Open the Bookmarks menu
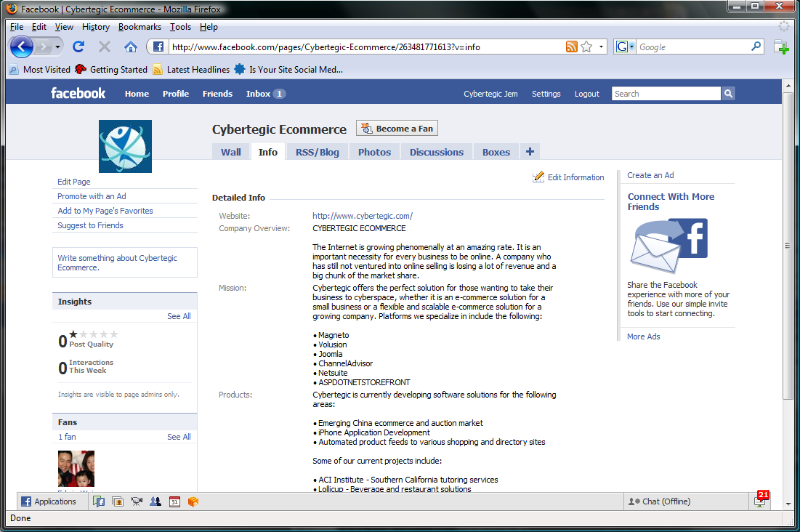 click(140, 27)
